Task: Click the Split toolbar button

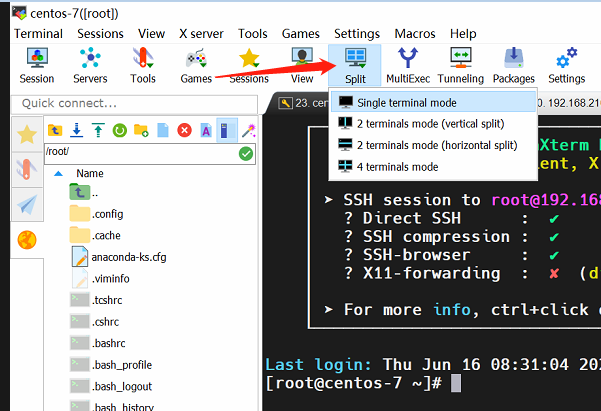Action: coord(355,65)
